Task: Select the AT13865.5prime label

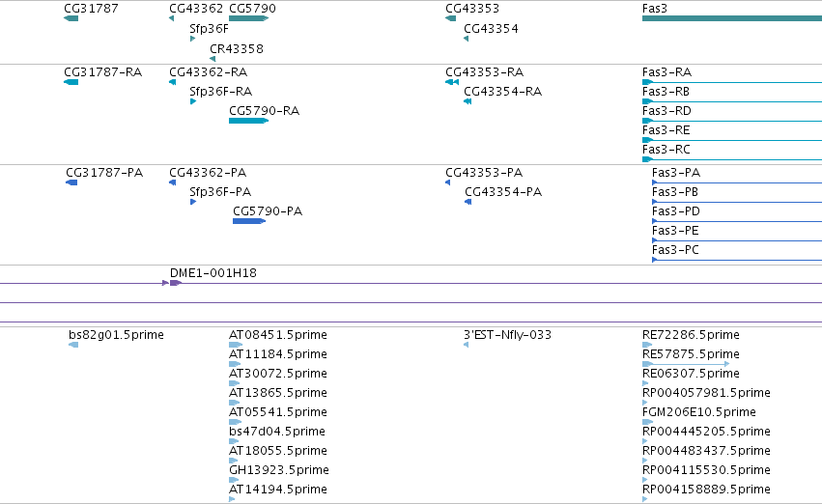Action: click(278, 394)
